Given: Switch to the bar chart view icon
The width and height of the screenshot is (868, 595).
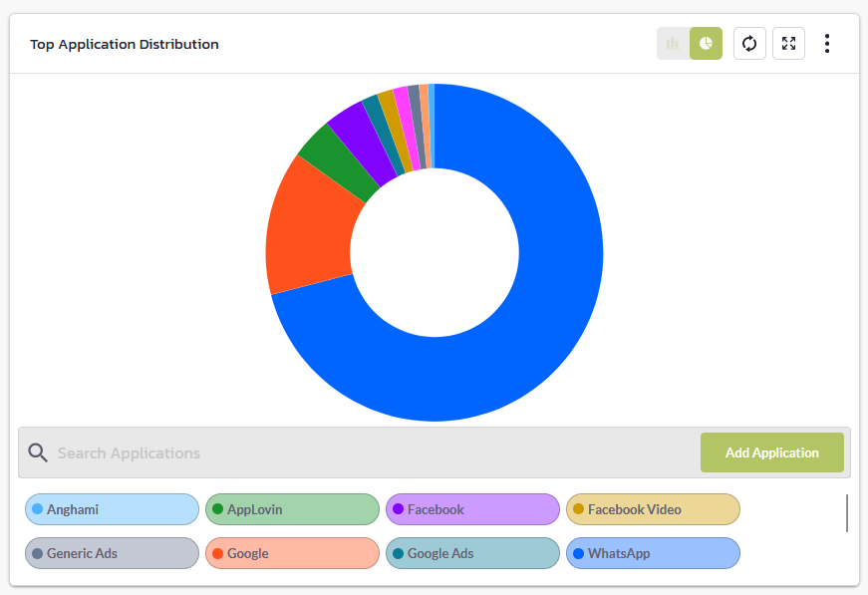Looking at the screenshot, I should coord(673,43).
